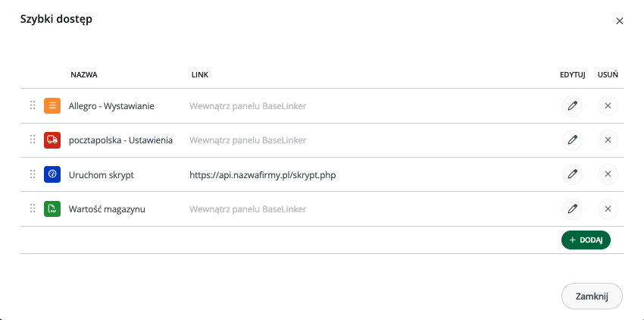Remove the pocztapolska - Ustawienia entry

click(x=608, y=140)
